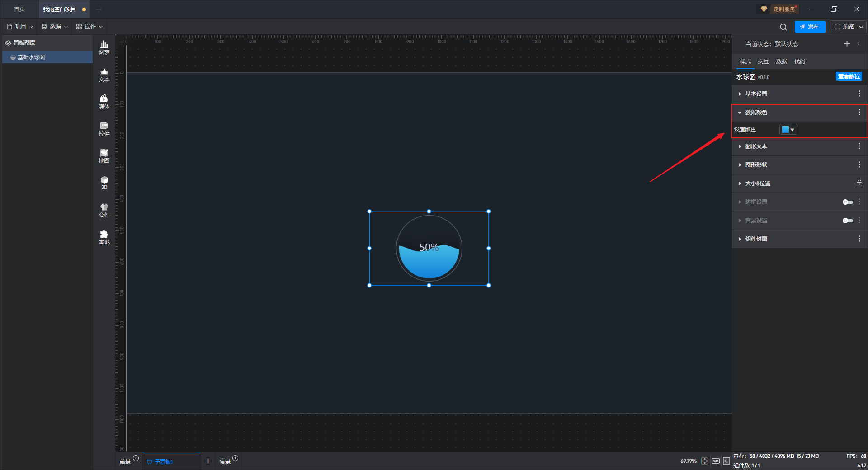Click the 看板图层 panel header
The height and width of the screenshot is (470, 868).
[47, 43]
